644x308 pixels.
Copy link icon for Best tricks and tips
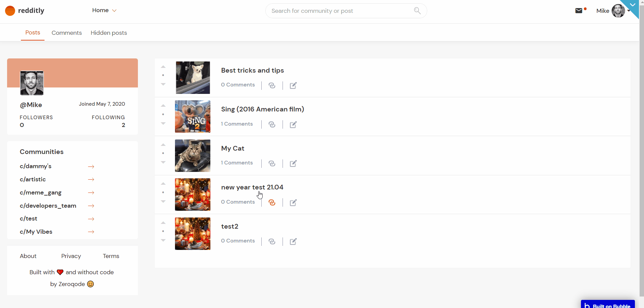(272, 85)
